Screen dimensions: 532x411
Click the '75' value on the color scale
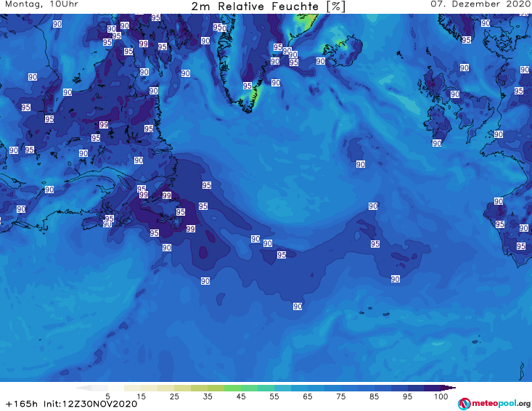(340, 396)
